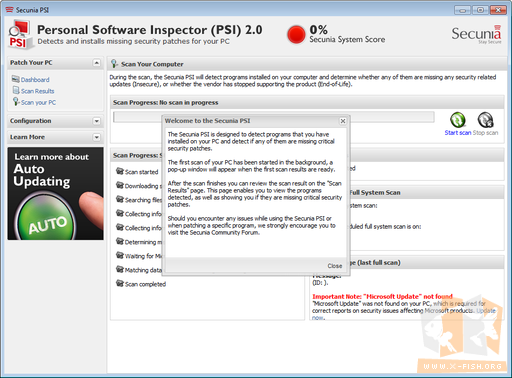The image size is (512, 378).
Task: Click the Stop scan icon
Action: pos(485,120)
